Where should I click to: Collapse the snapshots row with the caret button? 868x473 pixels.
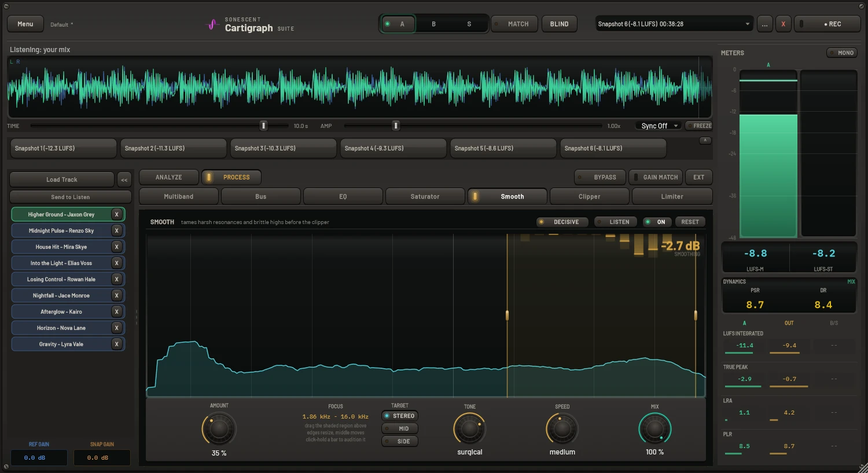click(x=704, y=141)
